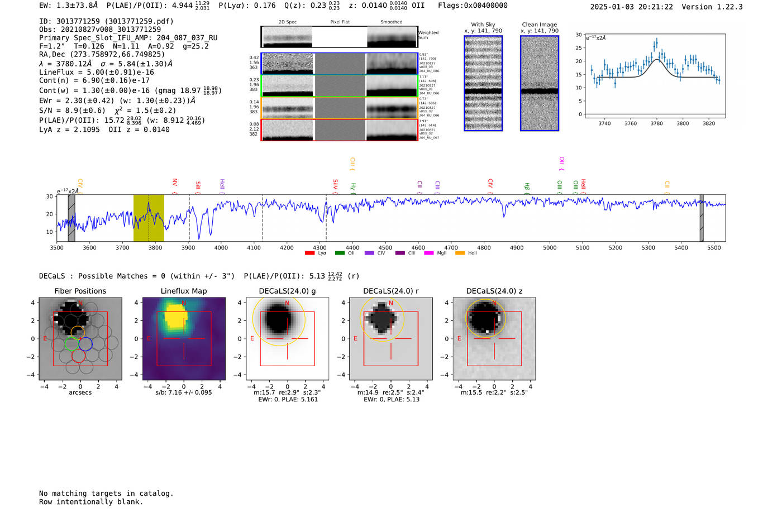Click the SiII line marker above the spectrum
This screenshot has width=782, height=532.
pos(198,187)
